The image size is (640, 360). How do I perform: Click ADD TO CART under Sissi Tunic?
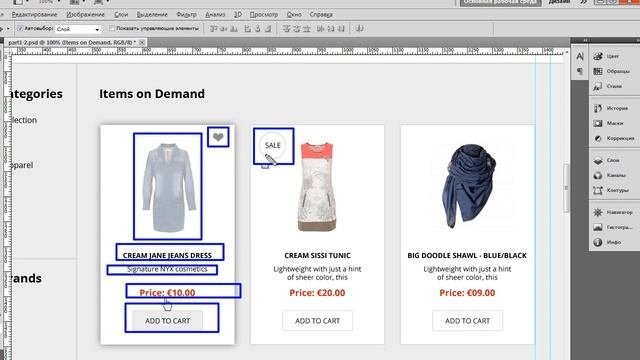(x=317, y=321)
